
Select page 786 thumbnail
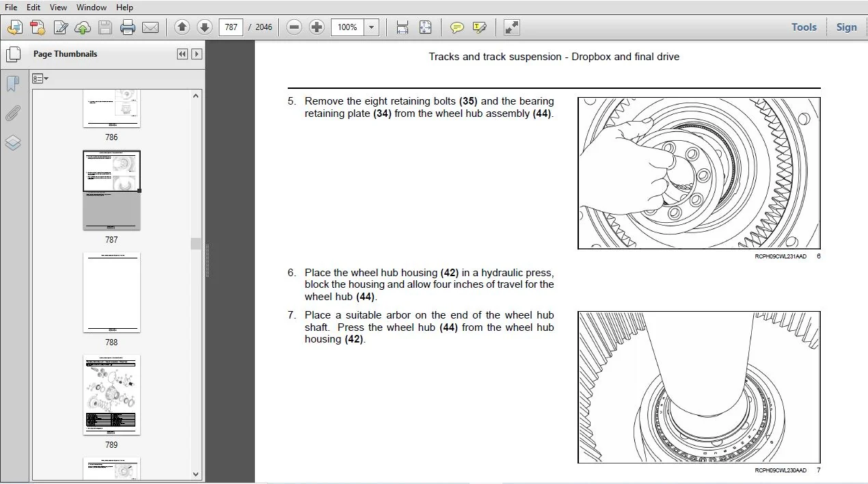[111, 109]
